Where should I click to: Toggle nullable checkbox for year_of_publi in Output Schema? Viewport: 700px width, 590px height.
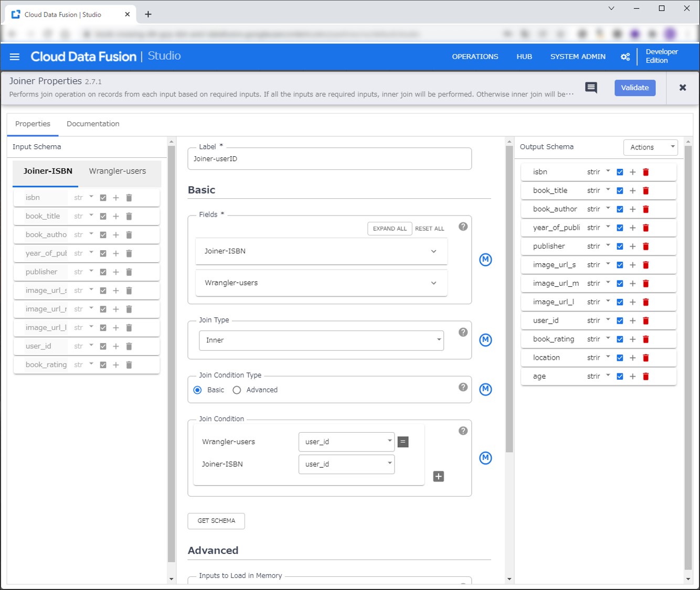click(620, 228)
